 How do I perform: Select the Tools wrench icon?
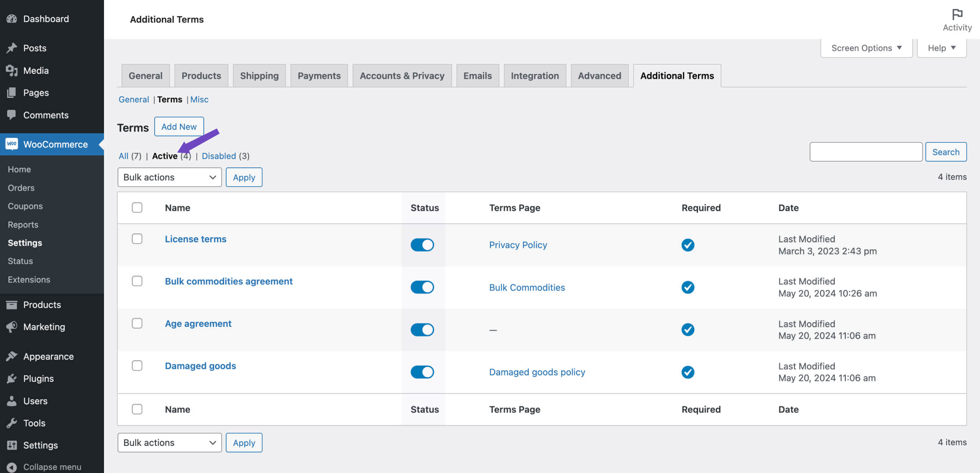(12, 423)
